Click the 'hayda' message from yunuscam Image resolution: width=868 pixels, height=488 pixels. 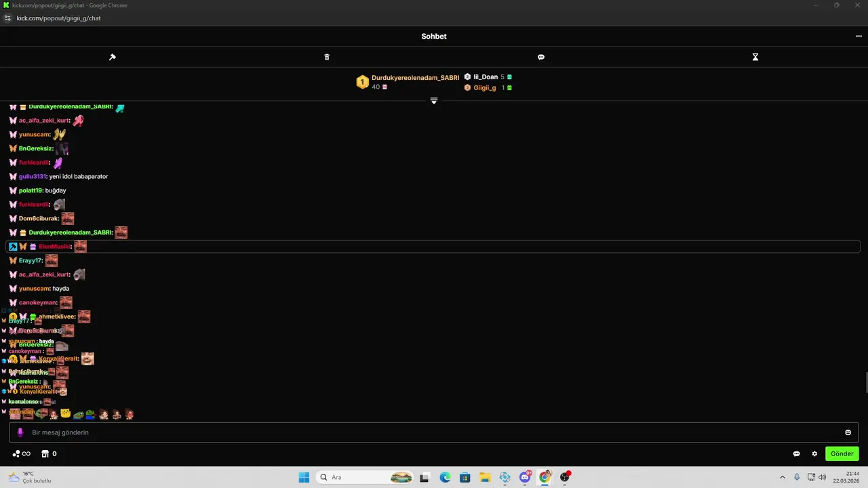pos(60,289)
